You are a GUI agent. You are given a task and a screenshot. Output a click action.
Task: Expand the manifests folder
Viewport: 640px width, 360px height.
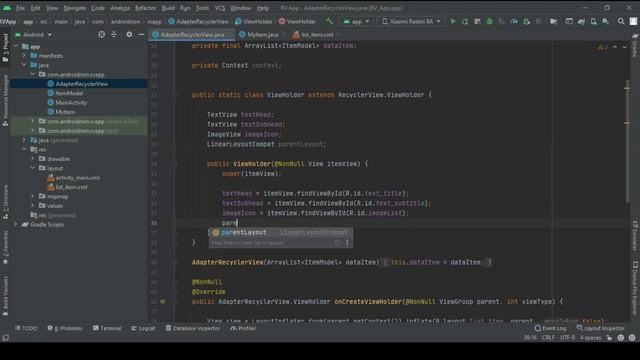click(24, 56)
